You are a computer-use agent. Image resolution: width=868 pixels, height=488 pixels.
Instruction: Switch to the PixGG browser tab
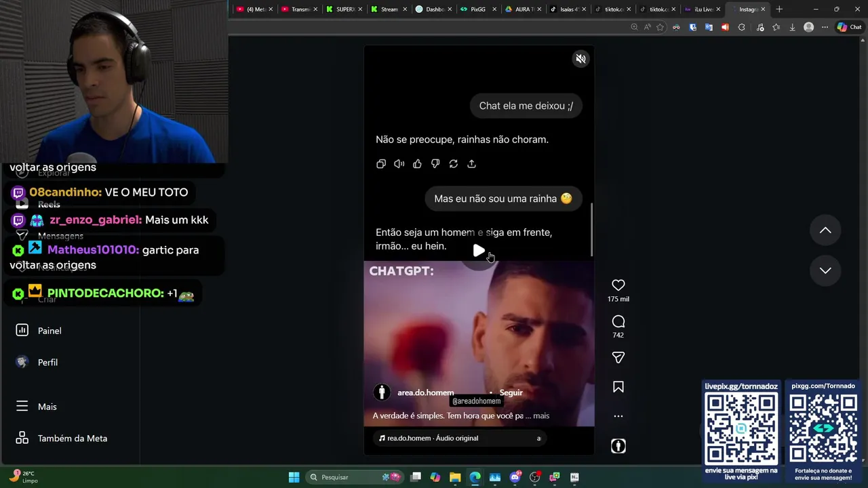(478, 9)
